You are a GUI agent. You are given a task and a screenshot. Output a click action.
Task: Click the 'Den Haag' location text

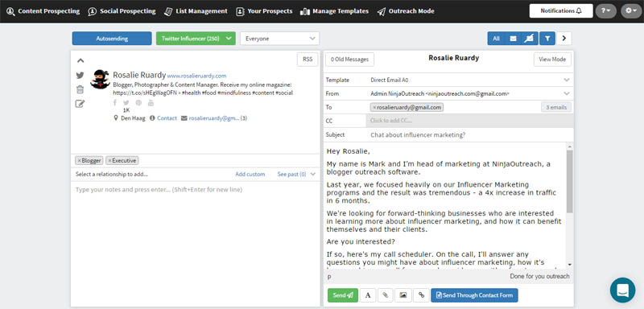(x=133, y=118)
